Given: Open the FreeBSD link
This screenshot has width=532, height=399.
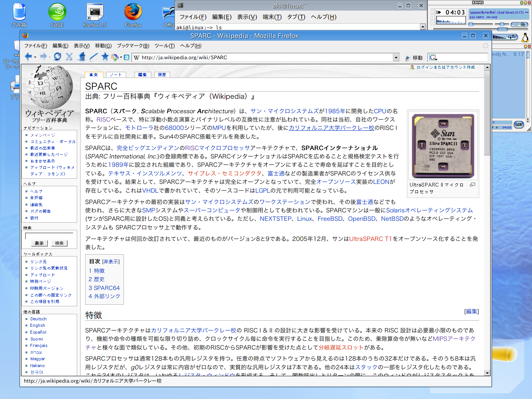Looking at the screenshot, I should (330, 218).
